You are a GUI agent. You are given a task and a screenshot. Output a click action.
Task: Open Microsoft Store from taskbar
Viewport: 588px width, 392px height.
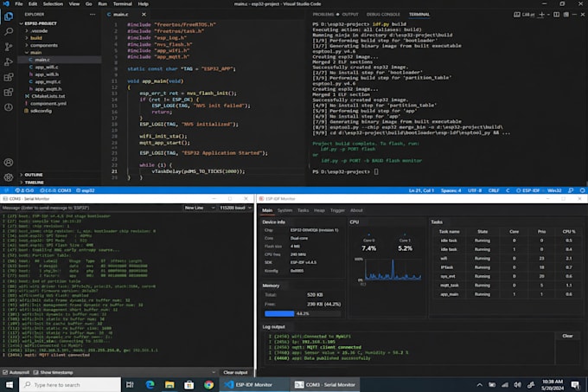point(189,385)
